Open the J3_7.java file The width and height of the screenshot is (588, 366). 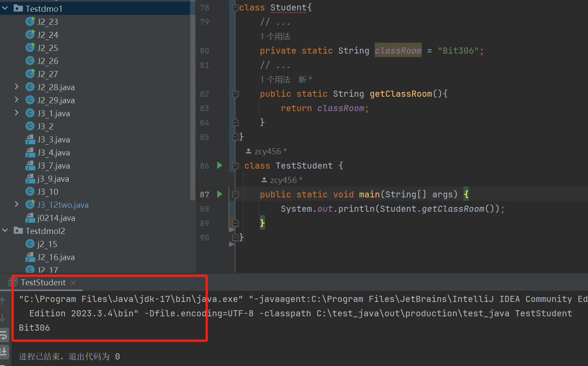click(54, 166)
